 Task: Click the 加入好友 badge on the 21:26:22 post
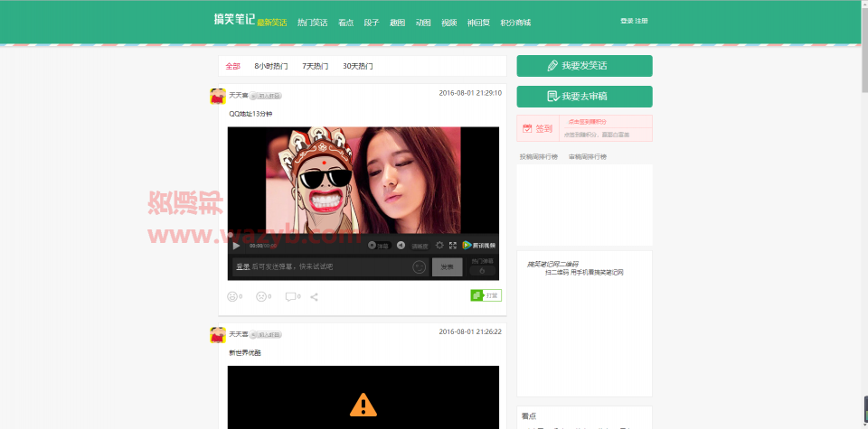point(266,334)
